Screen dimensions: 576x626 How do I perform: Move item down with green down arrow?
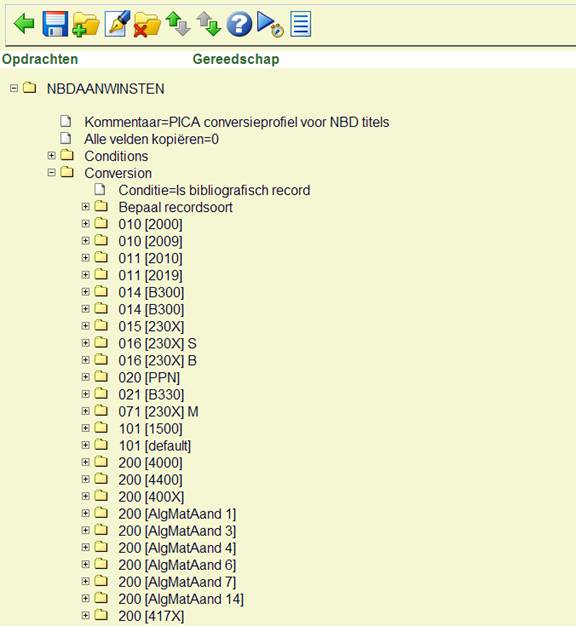pyautogui.click(x=209, y=24)
